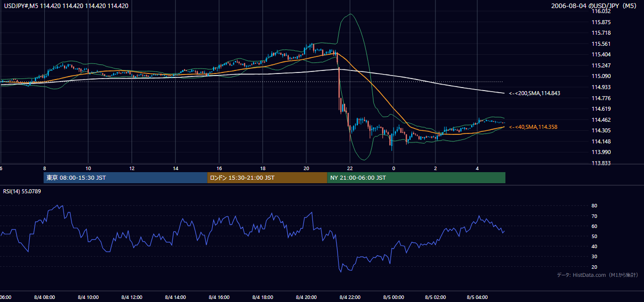Click the 115.561 price axis label

(602, 44)
